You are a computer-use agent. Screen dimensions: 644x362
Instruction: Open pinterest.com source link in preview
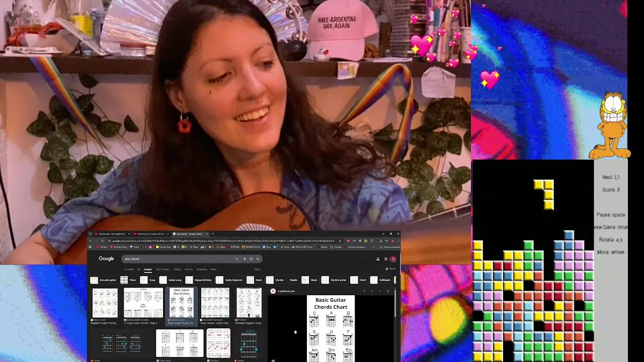[x=283, y=291]
